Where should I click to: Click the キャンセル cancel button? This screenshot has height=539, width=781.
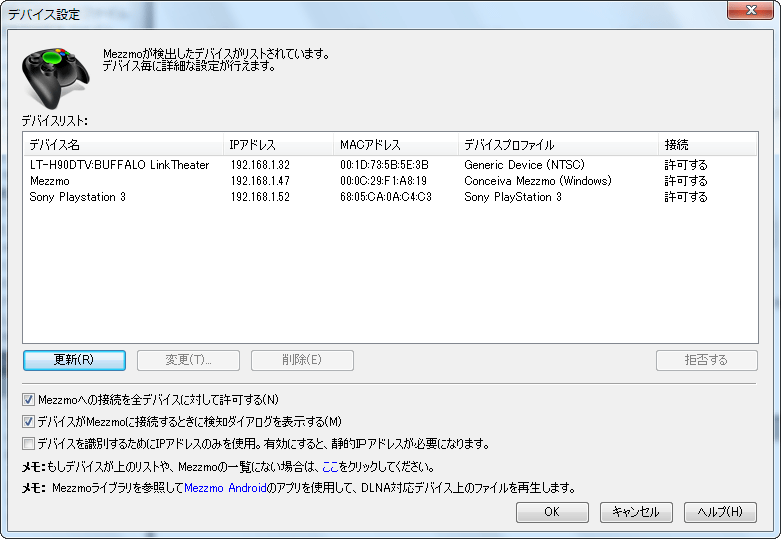click(636, 512)
